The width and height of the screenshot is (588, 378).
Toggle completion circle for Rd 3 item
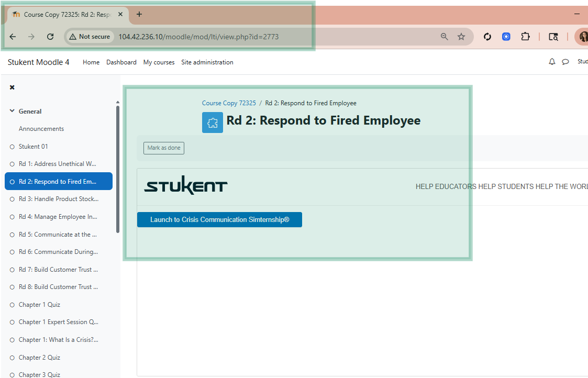pyautogui.click(x=12, y=199)
